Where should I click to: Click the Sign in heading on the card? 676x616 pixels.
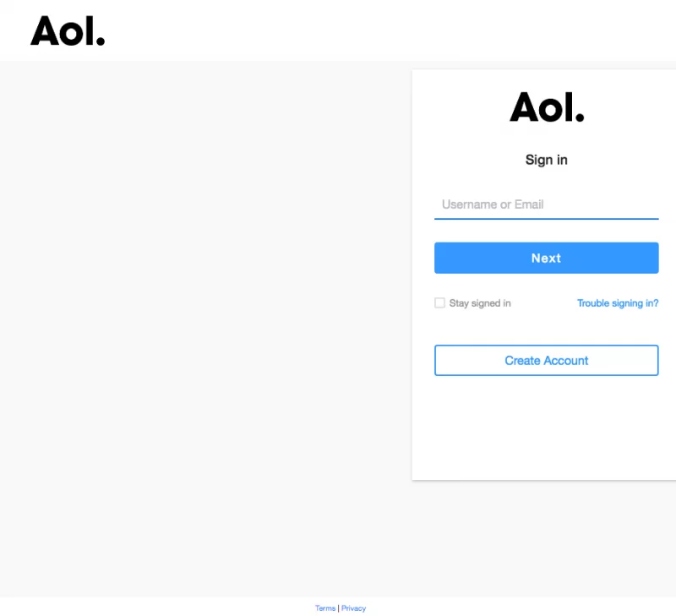tap(546, 160)
